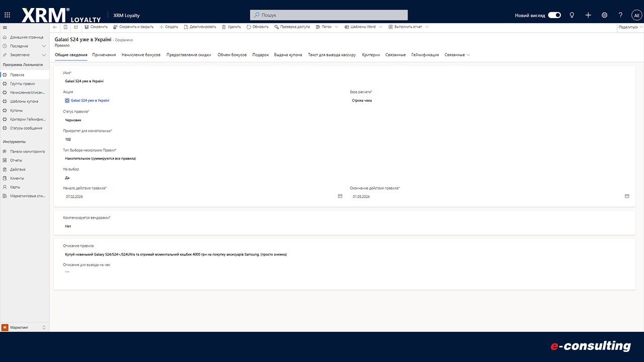
Task: Refresh form with Обновить
Action: click(258, 27)
